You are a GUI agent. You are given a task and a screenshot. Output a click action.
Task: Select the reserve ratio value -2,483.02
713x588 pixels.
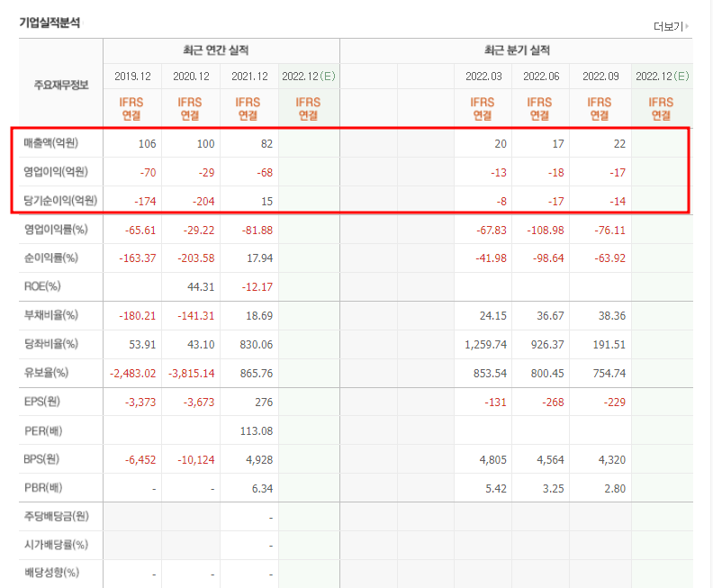click(x=132, y=374)
